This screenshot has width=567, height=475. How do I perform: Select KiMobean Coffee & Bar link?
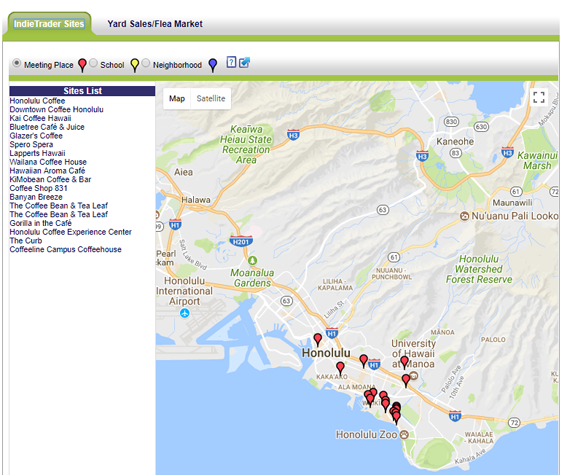coord(50,179)
